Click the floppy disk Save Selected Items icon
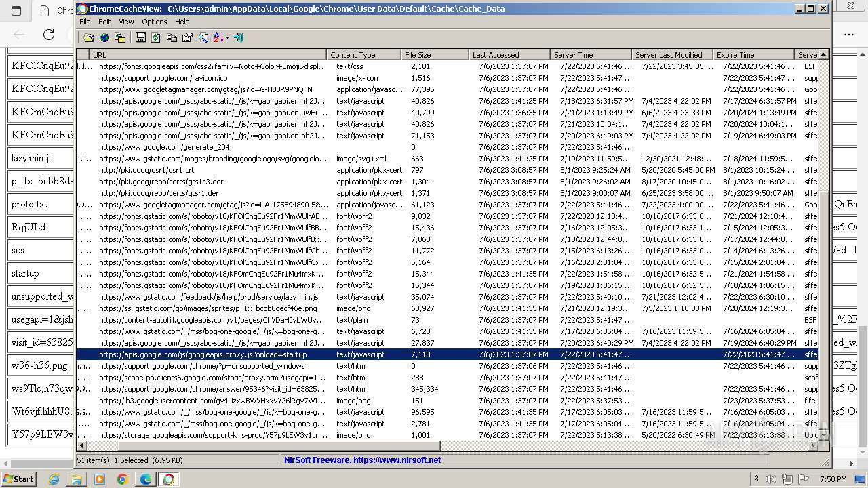The height and width of the screenshot is (488, 868). (140, 38)
